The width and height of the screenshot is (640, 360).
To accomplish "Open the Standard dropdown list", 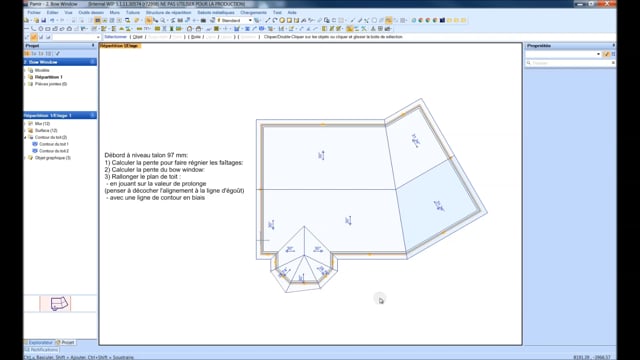I will tap(250, 20).
